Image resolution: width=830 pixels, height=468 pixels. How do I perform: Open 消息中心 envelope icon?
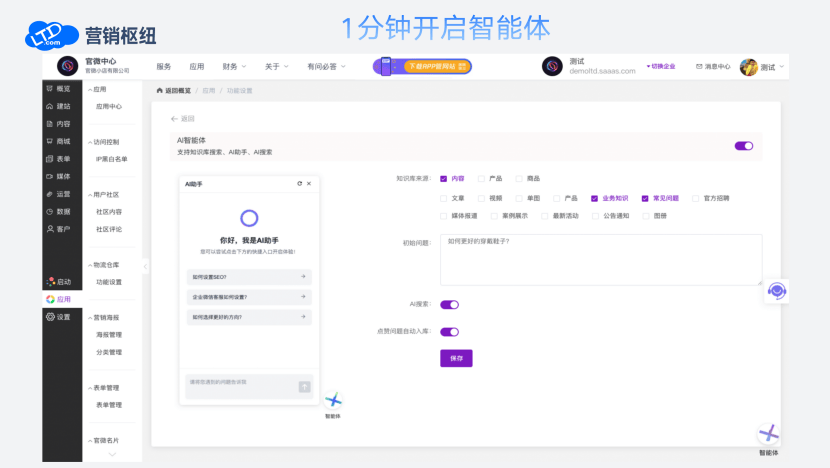(x=700, y=67)
